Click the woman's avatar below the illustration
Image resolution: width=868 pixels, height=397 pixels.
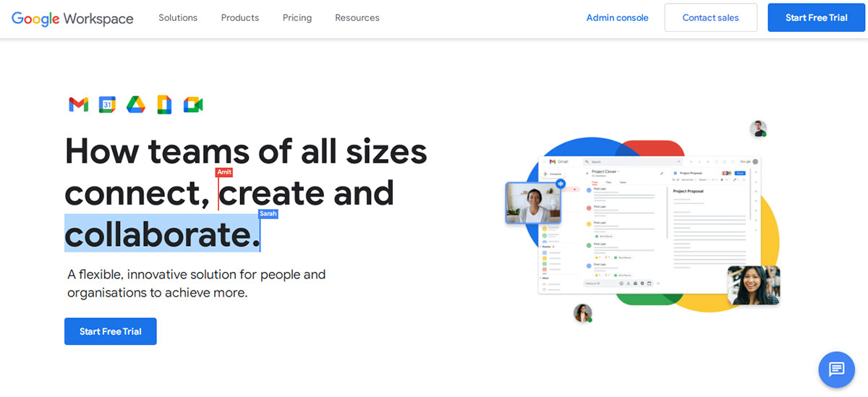coord(583,313)
